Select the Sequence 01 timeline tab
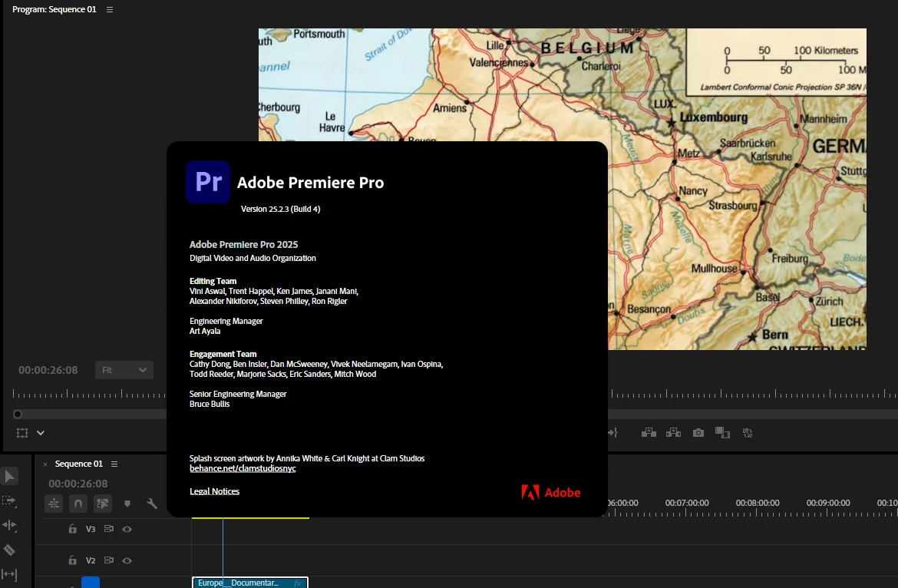Image resolution: width=898 pixels, height=588 pixels. [78, 464]
